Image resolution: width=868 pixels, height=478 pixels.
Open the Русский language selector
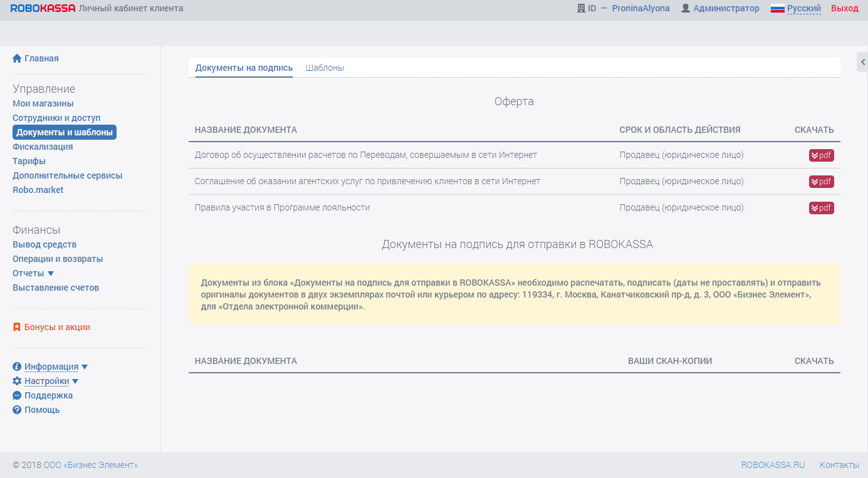[803, 9]
